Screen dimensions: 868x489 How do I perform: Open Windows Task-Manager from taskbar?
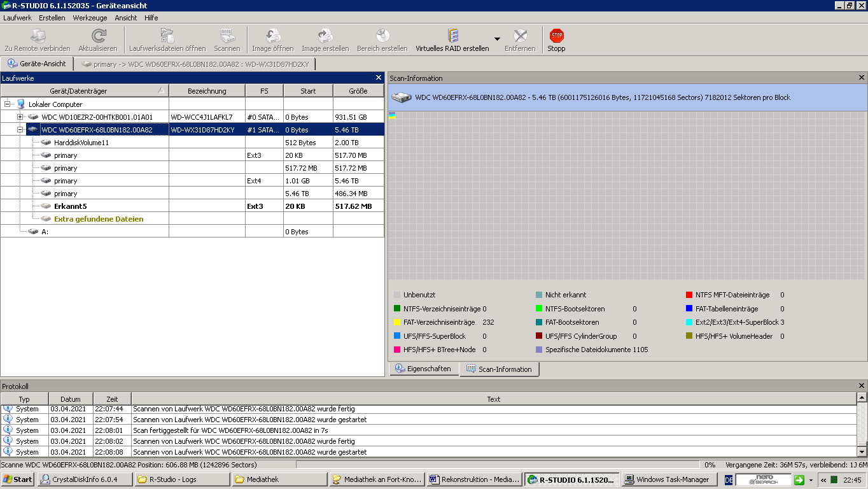coord(669,479)
